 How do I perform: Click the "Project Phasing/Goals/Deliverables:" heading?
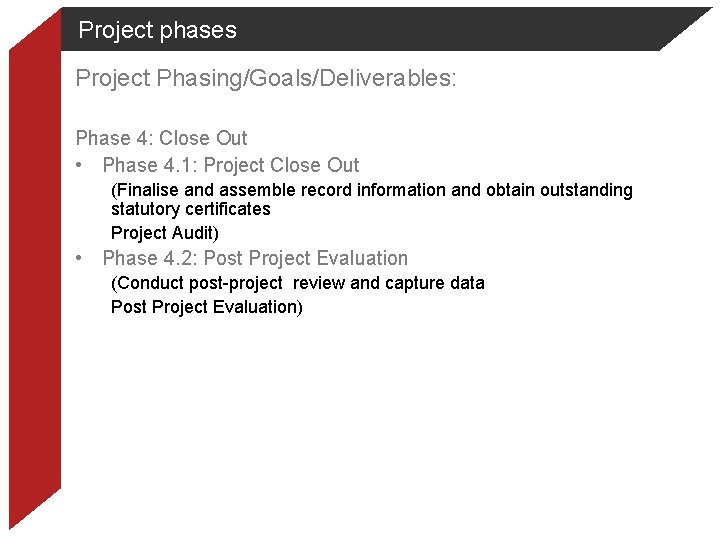pos(265,78)
